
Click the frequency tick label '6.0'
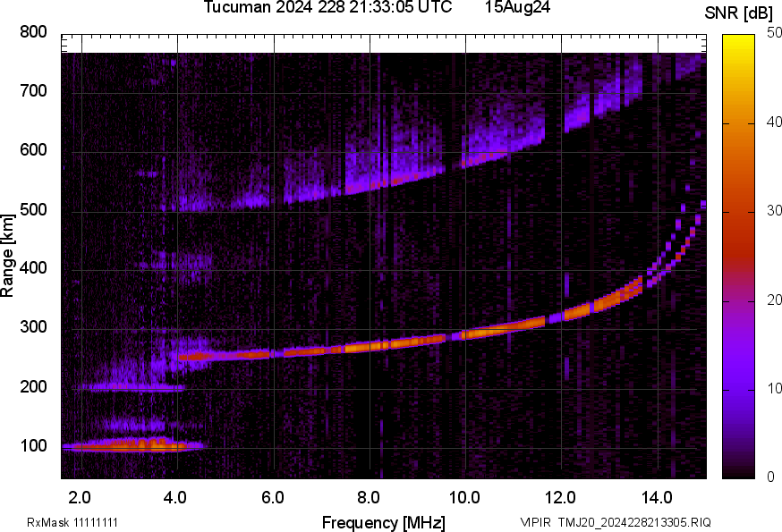272,498
